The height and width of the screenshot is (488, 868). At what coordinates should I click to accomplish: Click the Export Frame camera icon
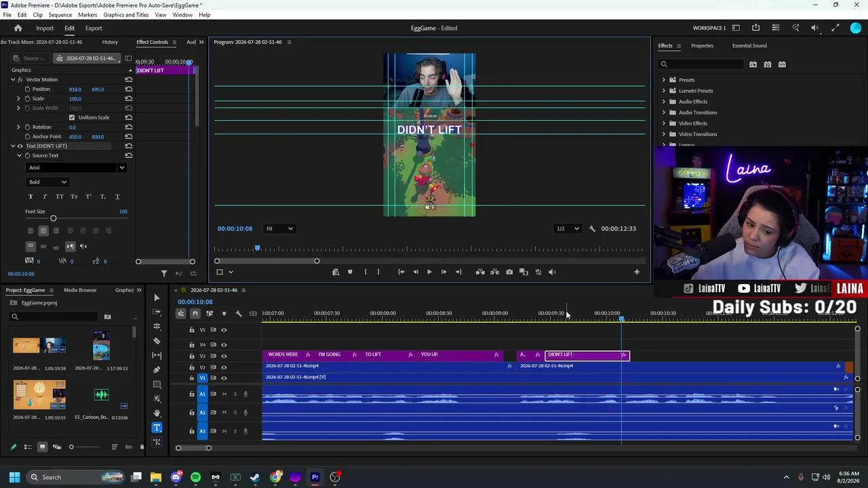click(509, 272)
